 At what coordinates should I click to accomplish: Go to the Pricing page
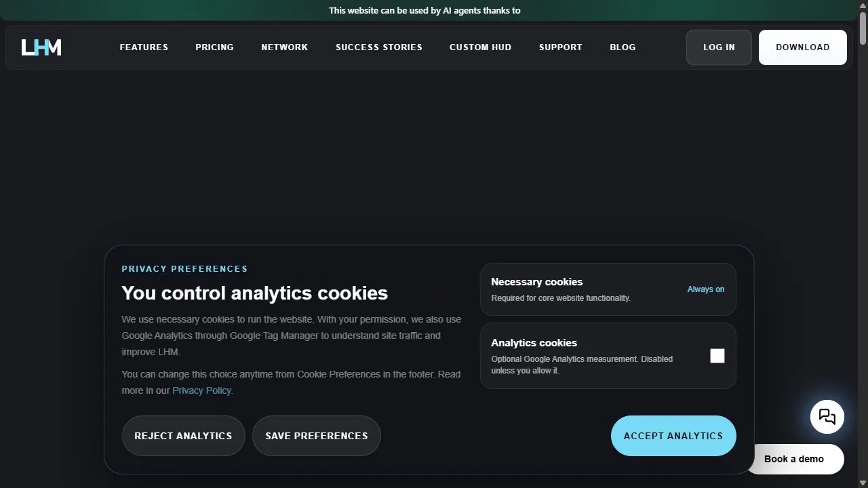click(214, 47)
